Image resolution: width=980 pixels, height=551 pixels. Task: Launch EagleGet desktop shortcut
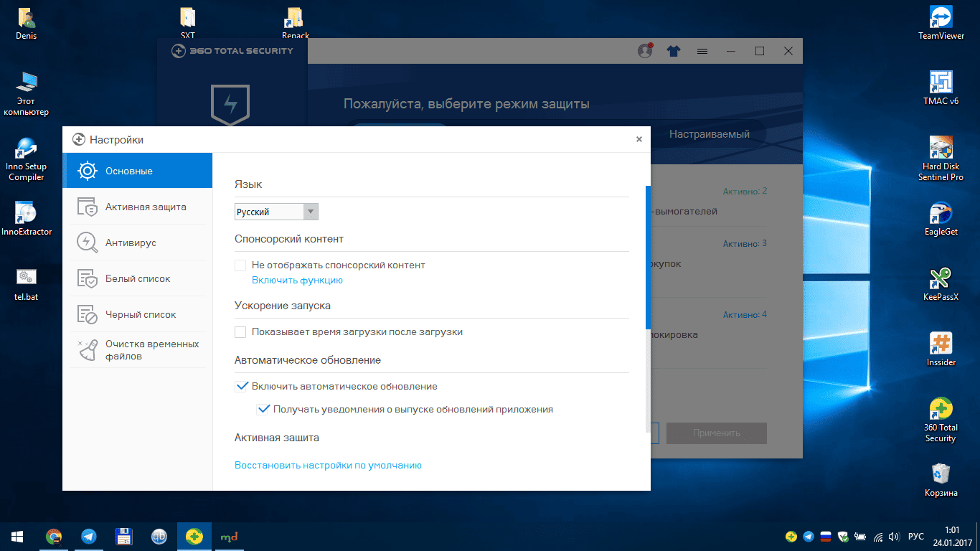coord(941,219)
